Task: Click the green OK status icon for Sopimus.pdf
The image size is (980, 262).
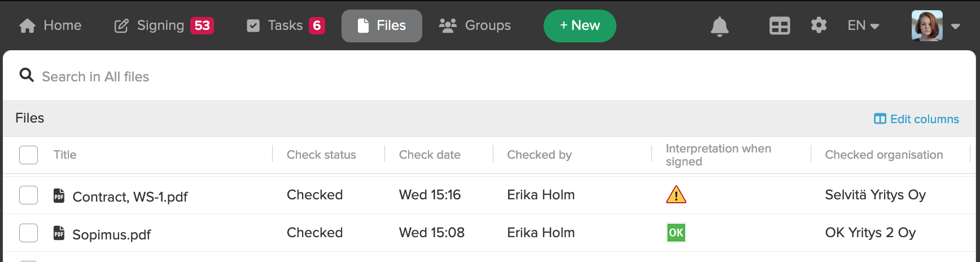Action: (676, 233)
